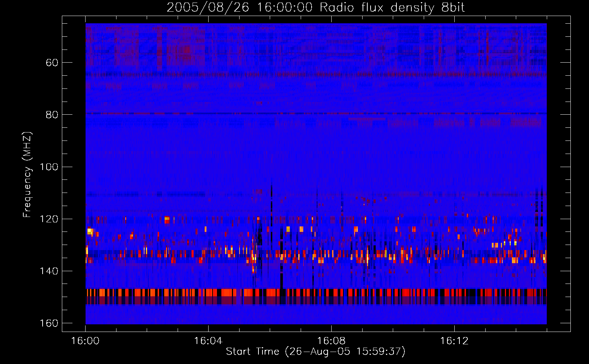Click the 80 frequency tick label
Viewport: 589px width, 364px height.
pos(52,115)
